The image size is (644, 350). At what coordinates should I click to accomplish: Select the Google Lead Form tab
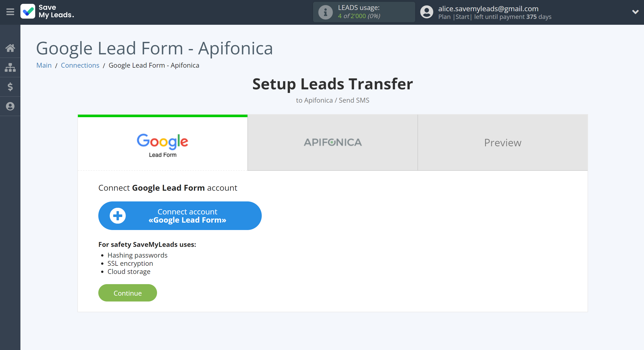click(162, 142)
